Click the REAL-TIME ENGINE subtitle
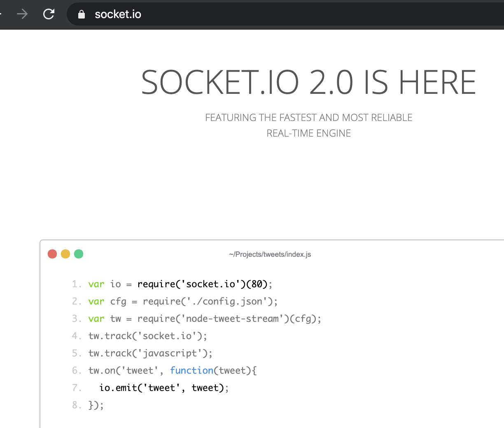This screenshot has height=428, width=504. [x=309, y=133]
